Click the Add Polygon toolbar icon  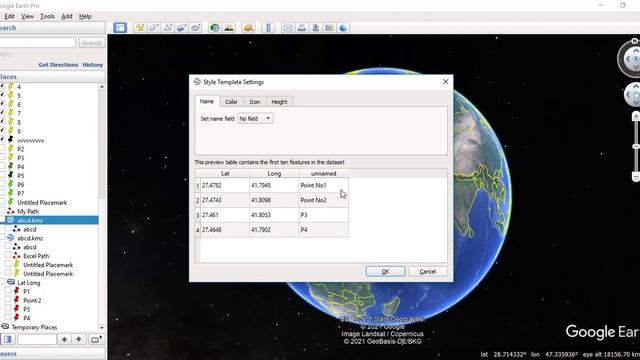point(154,28)
